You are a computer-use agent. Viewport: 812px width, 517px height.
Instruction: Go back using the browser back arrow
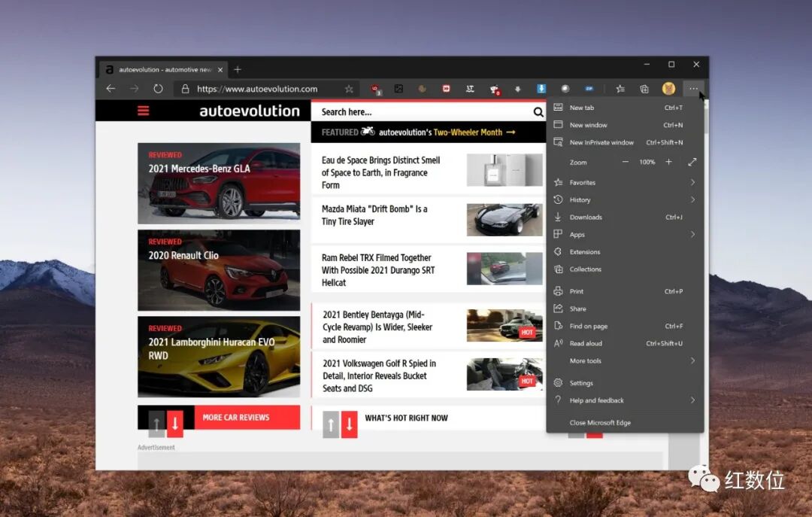111,89
